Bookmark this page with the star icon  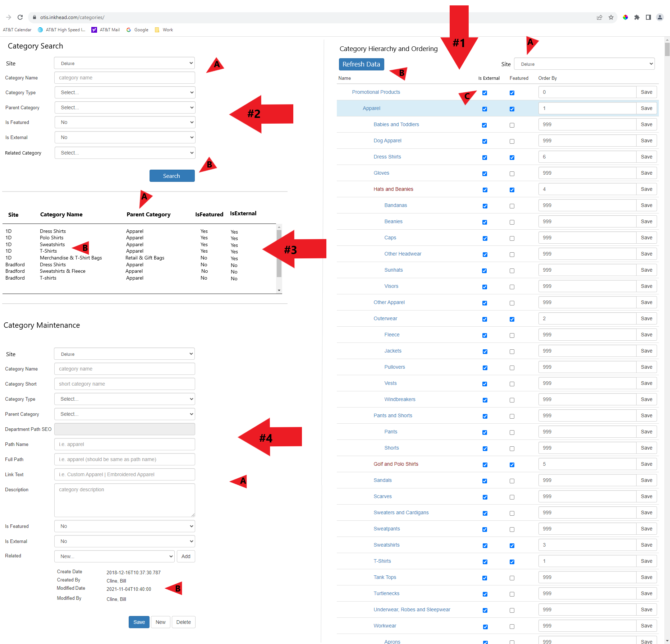611,17
